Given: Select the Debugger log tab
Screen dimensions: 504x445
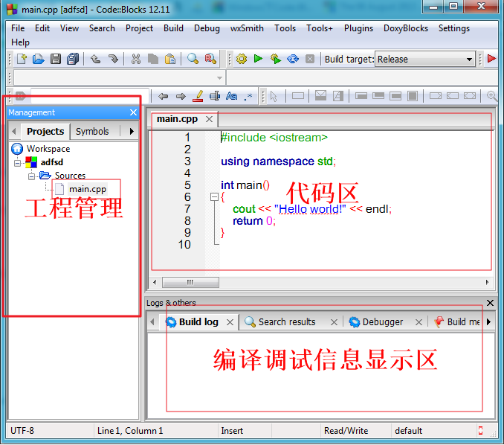Looking at the screenshot, I should [383, 321].
